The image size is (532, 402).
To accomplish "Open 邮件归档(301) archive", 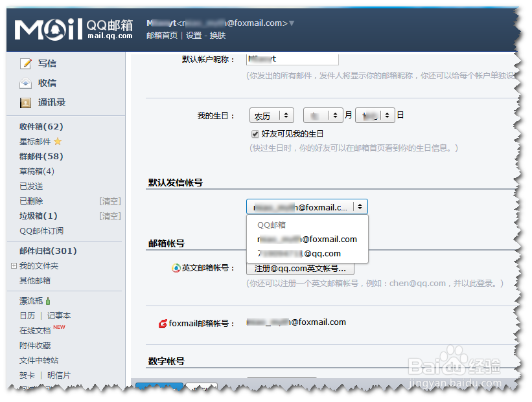I will pyautogui.click(x=48, y=251).
